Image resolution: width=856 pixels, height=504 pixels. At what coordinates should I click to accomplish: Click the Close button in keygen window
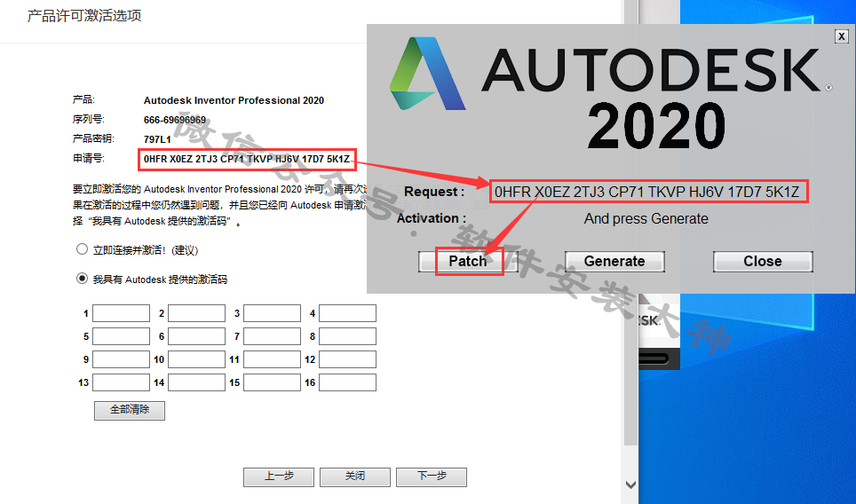763,261
